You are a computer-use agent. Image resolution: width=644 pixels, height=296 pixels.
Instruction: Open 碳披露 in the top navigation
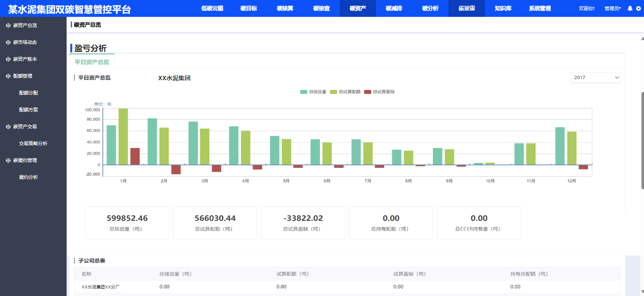467,8
